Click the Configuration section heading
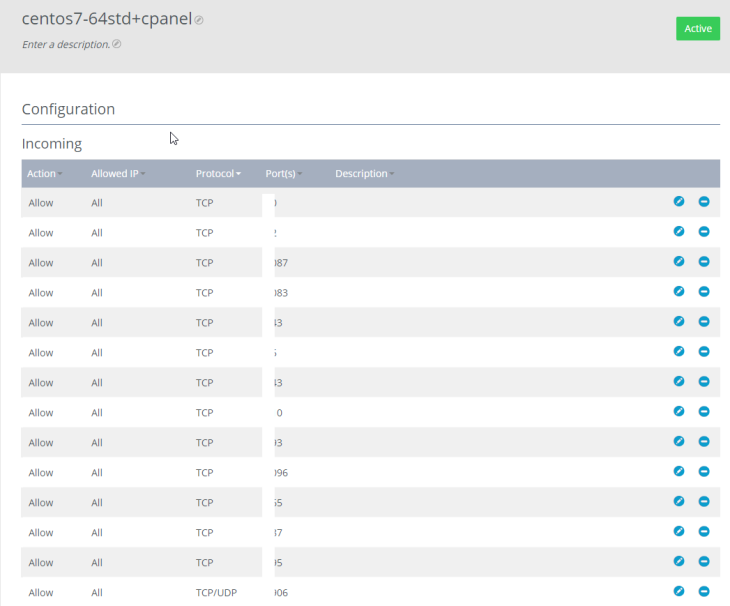This screenshot has height=606, width=730. click(68, 109)
